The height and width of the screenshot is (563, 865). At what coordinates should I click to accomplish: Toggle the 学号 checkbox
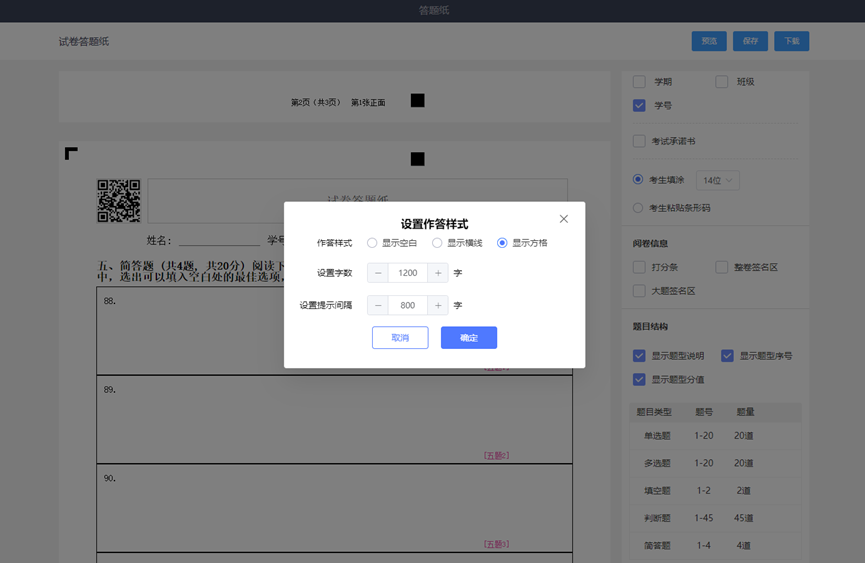coord(639,105)
